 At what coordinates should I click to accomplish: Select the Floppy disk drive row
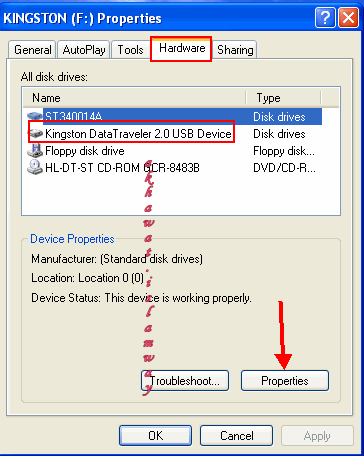[x=174, y=151]
